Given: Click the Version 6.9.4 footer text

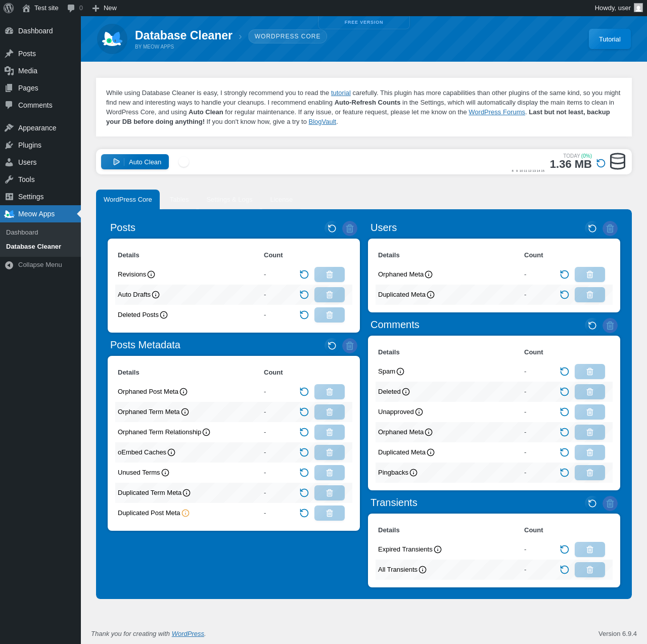Looking at the screenshot, I should pyautogui.click(x=618, y=634).
